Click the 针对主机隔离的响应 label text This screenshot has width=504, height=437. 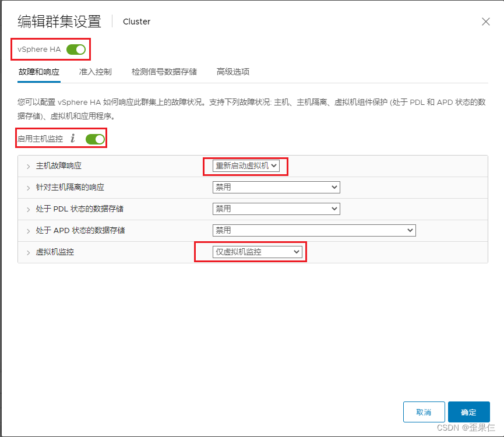tap(70, 188)
